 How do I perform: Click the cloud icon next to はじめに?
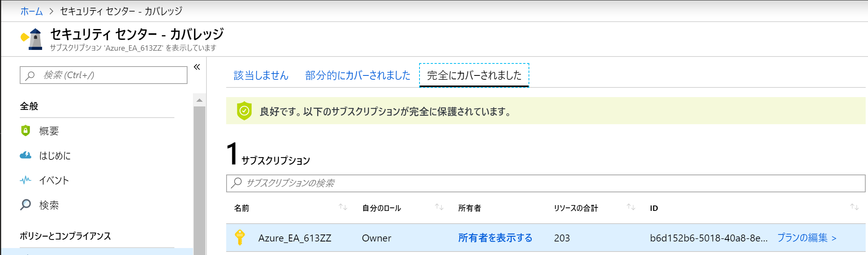tap(26, 155)
